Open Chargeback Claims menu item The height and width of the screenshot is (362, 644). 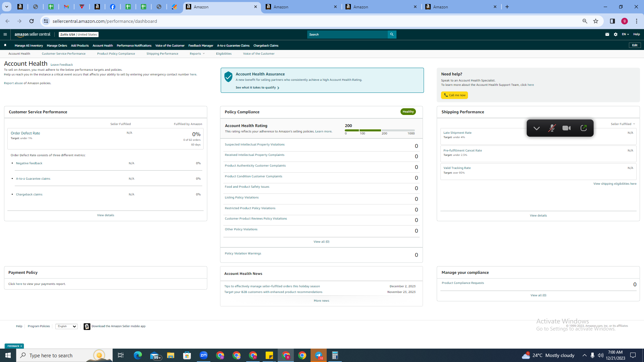(x=266, y=46)
